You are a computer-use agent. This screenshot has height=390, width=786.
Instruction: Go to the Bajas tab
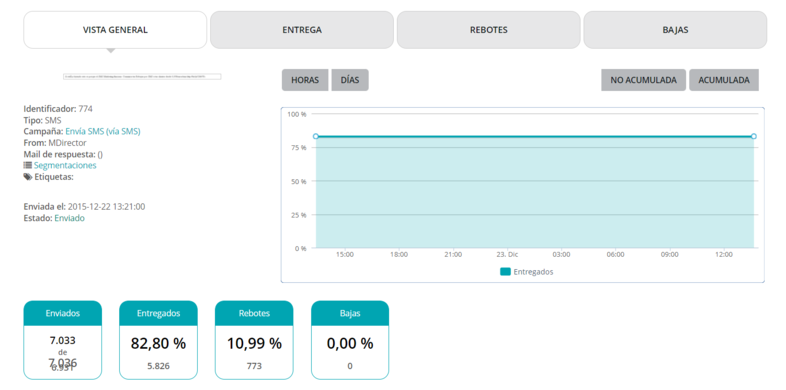[x=675, y=30]
